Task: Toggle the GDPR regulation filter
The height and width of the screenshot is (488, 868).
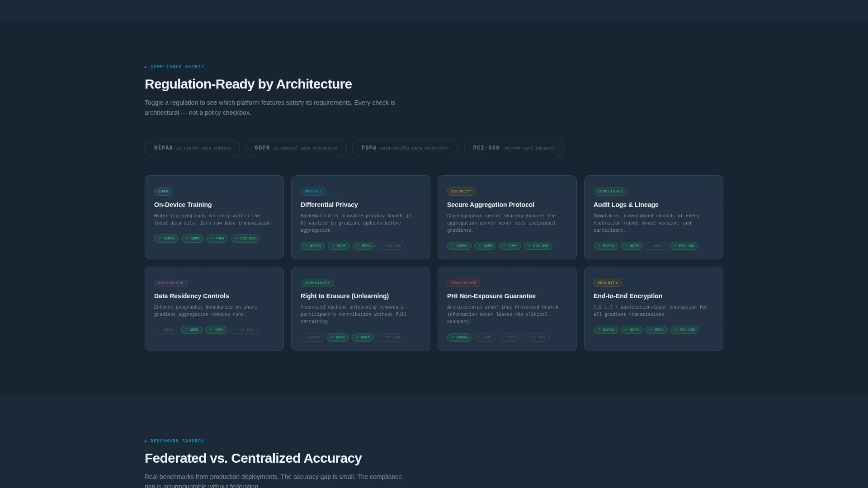Action: coord(296,148)
